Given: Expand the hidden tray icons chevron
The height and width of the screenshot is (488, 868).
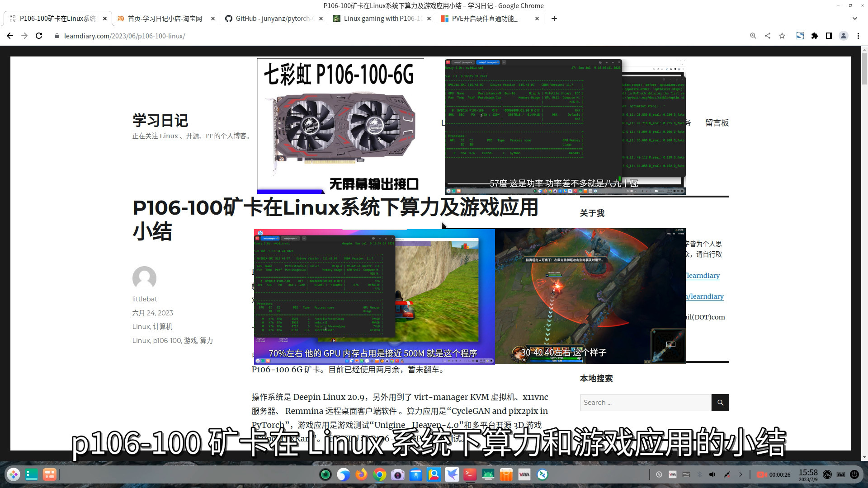Looking at the screenshot, I should [x=741, y=474].
